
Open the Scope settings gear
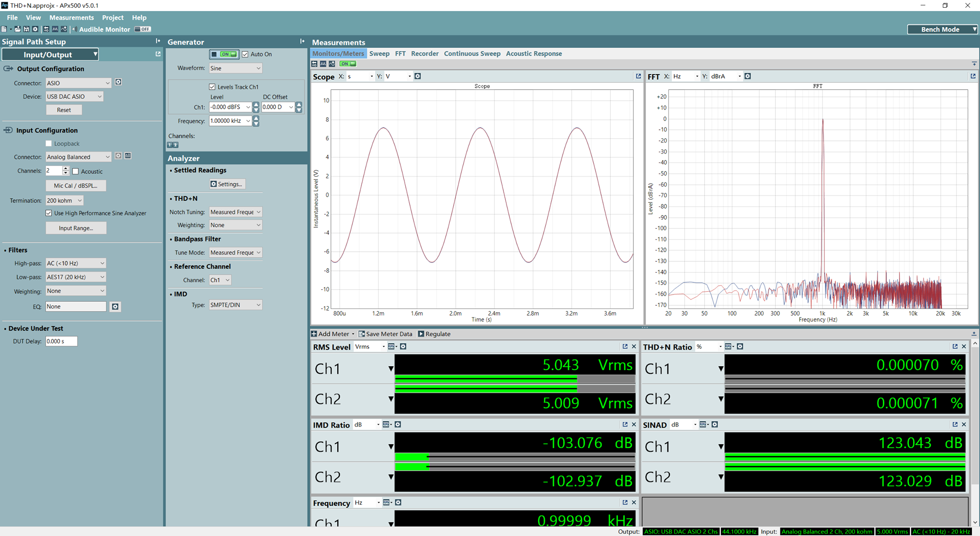click(x=418, y=76)
